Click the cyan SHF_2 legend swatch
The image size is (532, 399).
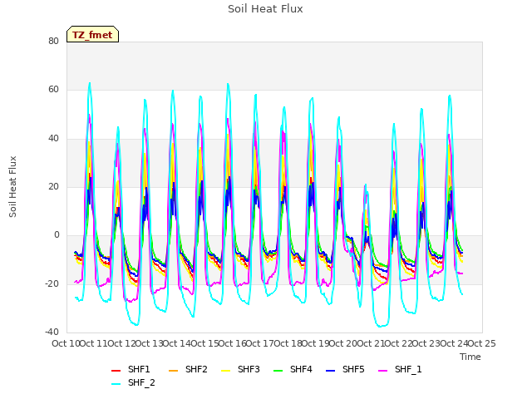tap(116, 384)
